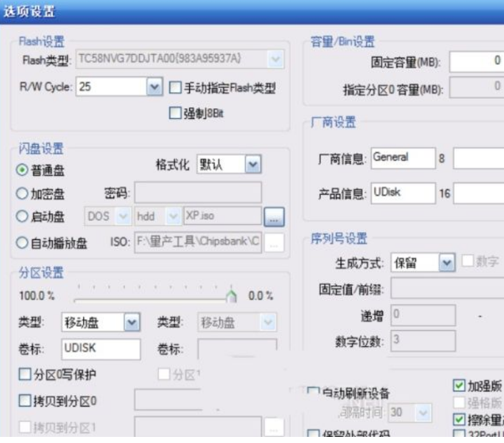Viewport: 504px width, 443px height.
Task: Check the 拷贝到分区0 option
Action: (x=25, y=400)
